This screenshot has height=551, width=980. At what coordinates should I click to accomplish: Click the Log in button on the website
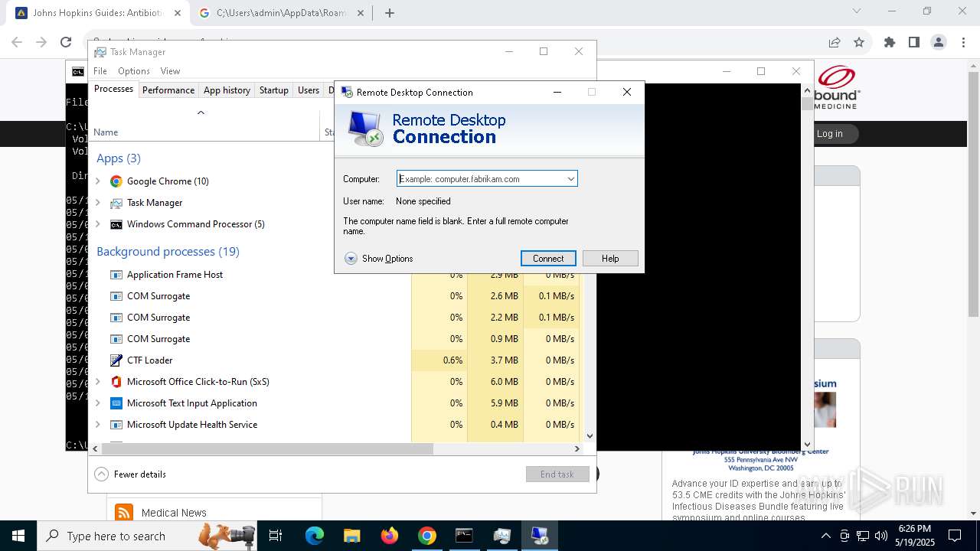pyautogui.click(x=829, y=134)
